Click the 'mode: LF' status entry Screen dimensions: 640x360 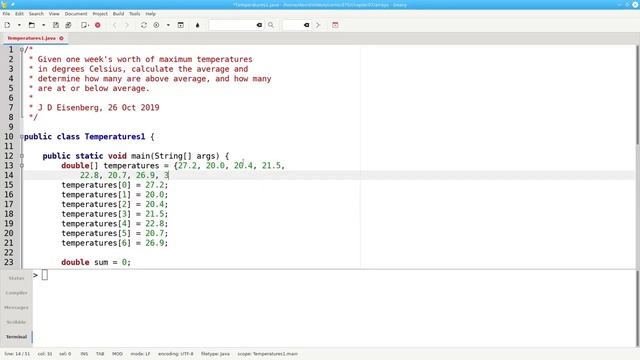tap(140, 354)
